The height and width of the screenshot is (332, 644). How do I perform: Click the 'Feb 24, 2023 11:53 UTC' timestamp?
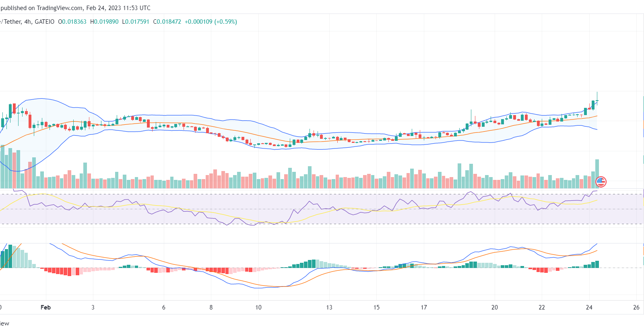point(118,8)
